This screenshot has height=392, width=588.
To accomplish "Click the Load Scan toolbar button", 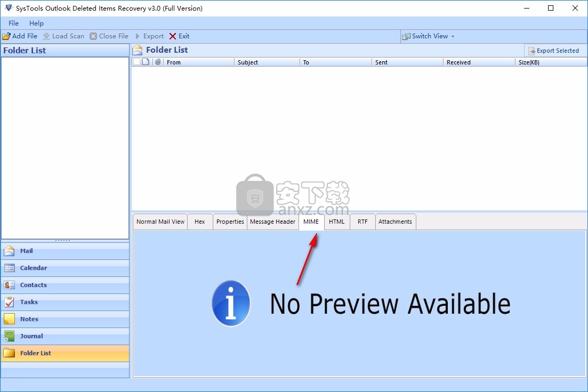I will pos(63,36).
